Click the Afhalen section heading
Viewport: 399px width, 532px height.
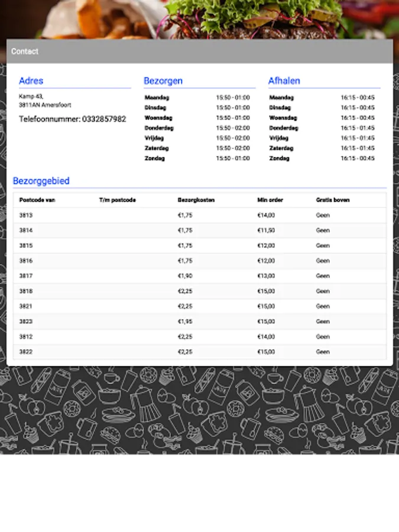click(x=284, y=81)
